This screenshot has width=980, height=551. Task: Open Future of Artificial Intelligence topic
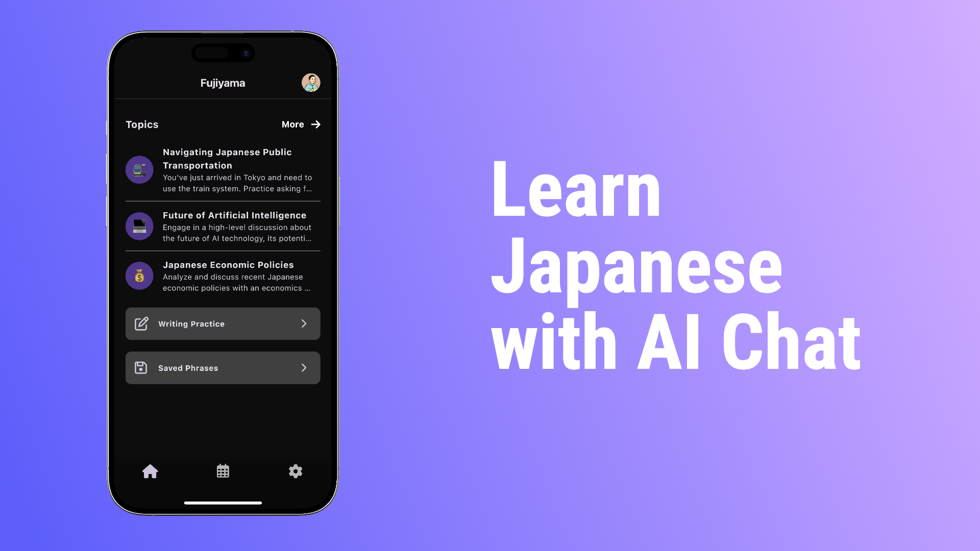(x=223, y=226)
